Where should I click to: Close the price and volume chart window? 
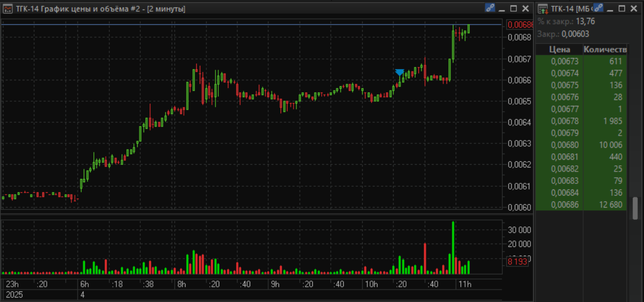(x=525, y=8)
